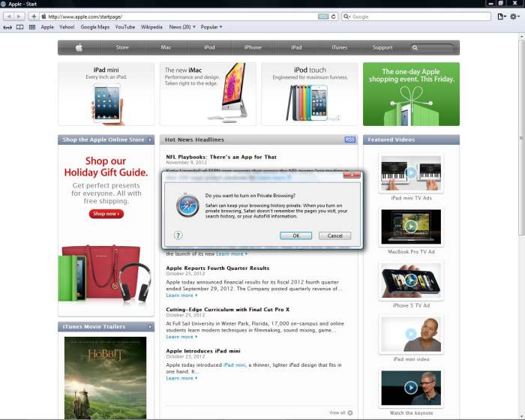525x420 pixels.
Task: Click the iPad mini link in article text
Action: 234,364
